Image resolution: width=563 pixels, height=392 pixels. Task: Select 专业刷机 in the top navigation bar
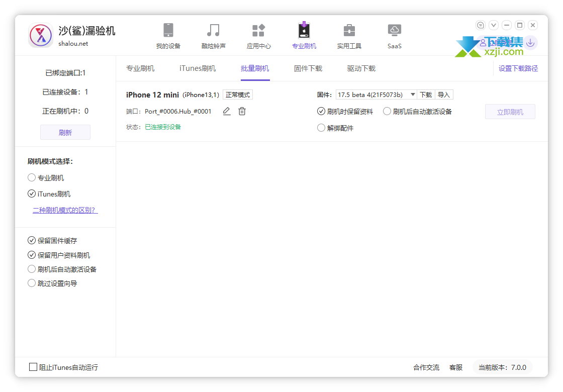[x=304, y=36]
